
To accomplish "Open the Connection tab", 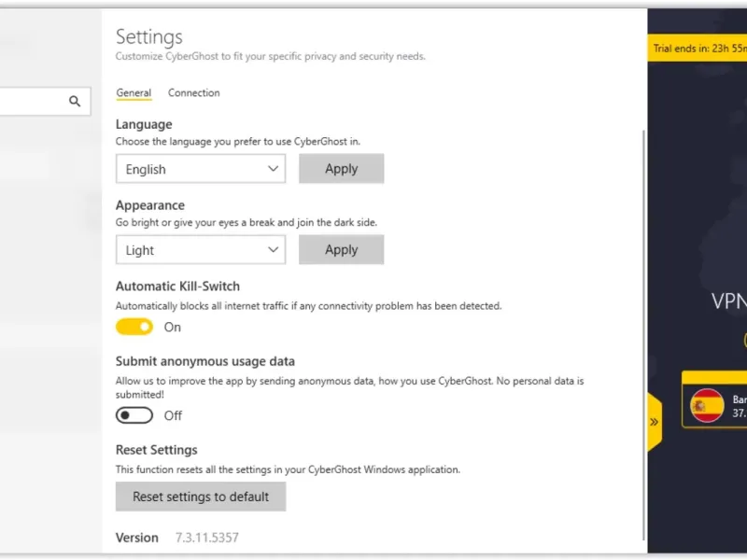I will click(x=194, y=92).
